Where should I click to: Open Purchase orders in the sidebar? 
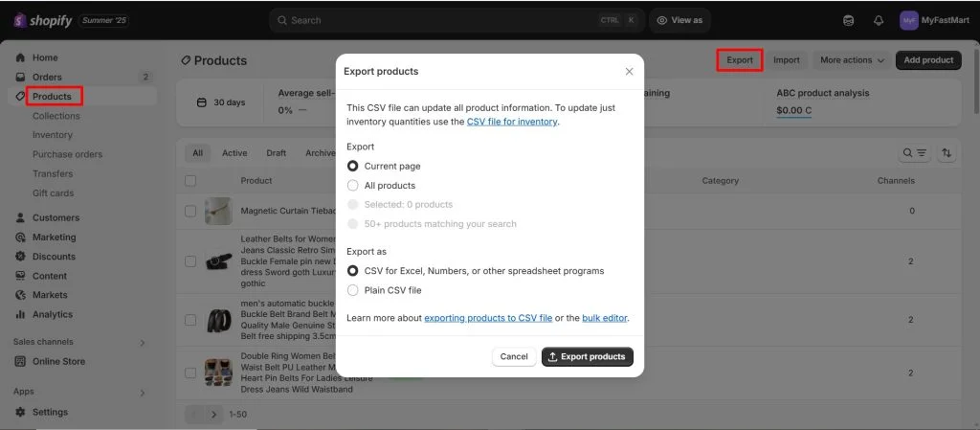68,154
